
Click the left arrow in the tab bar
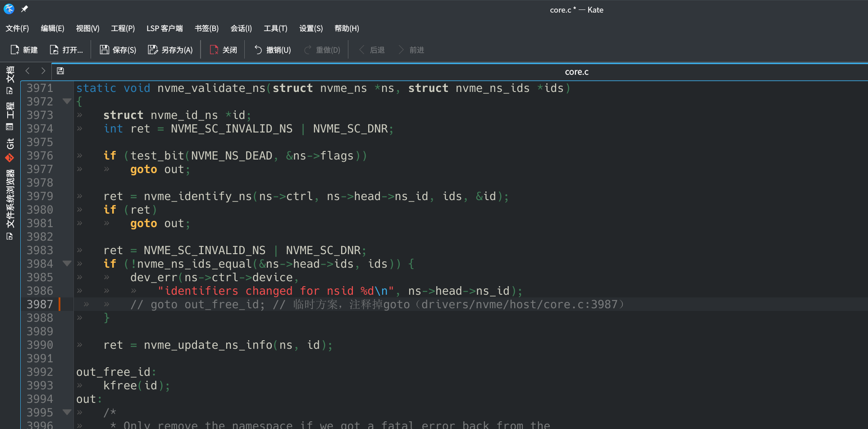pyautogui.click(x=27, y=71)
